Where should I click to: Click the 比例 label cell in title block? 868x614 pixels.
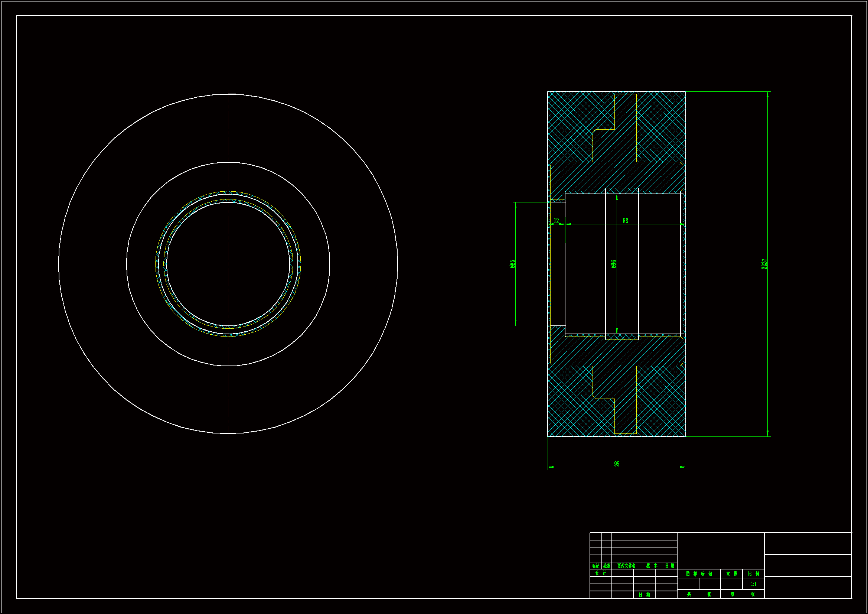pos(753,574)
